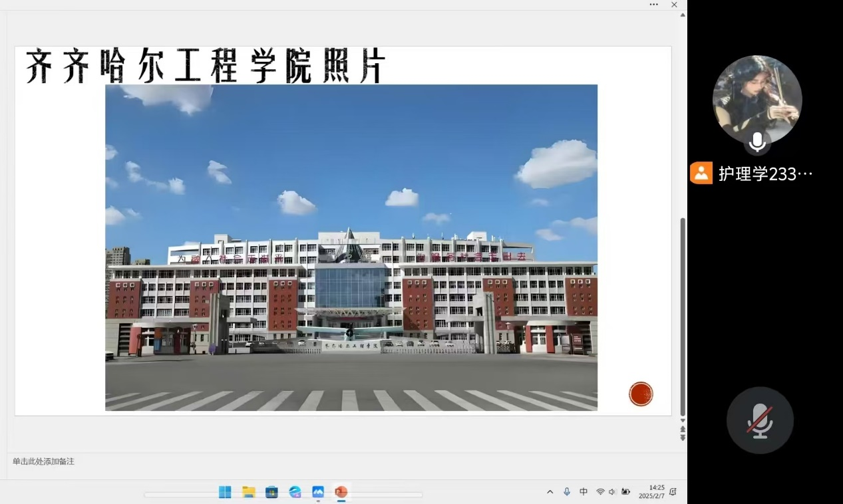Viewport: 843px width, 504px height.
Task: Expand hidden system tray icons chevron
Action: 550,492
